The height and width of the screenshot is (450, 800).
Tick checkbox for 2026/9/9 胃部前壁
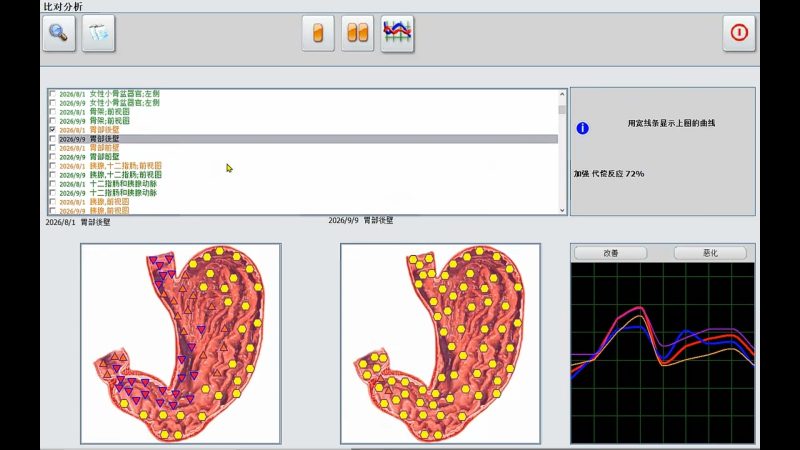coord(53,157)
